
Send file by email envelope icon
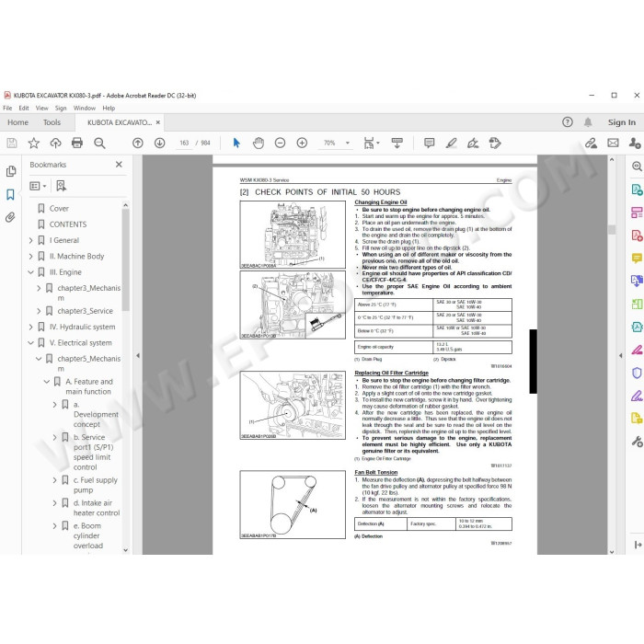(x=613, y=143)
